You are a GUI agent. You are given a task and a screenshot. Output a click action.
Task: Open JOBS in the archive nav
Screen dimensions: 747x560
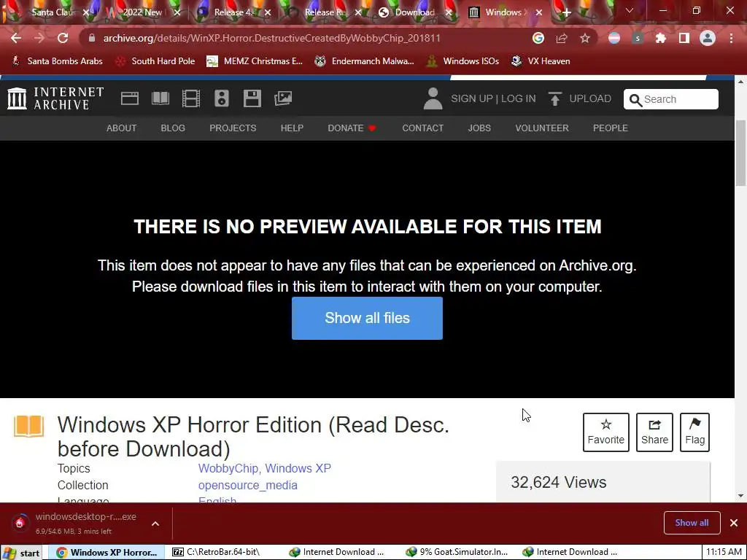(479, 128)
